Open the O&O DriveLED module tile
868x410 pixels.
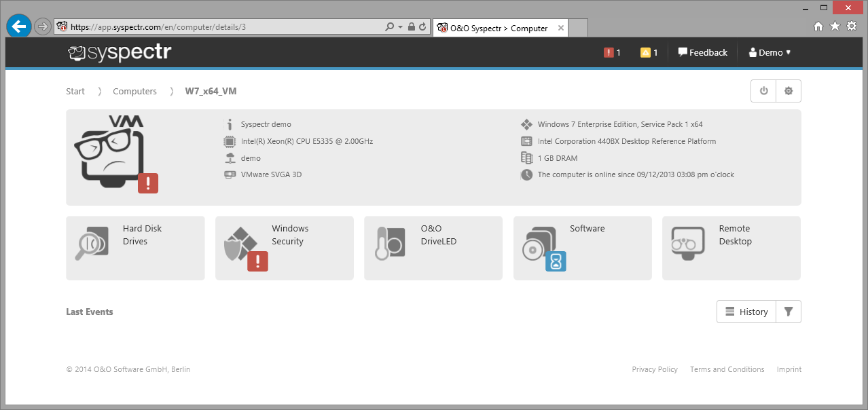433,248
